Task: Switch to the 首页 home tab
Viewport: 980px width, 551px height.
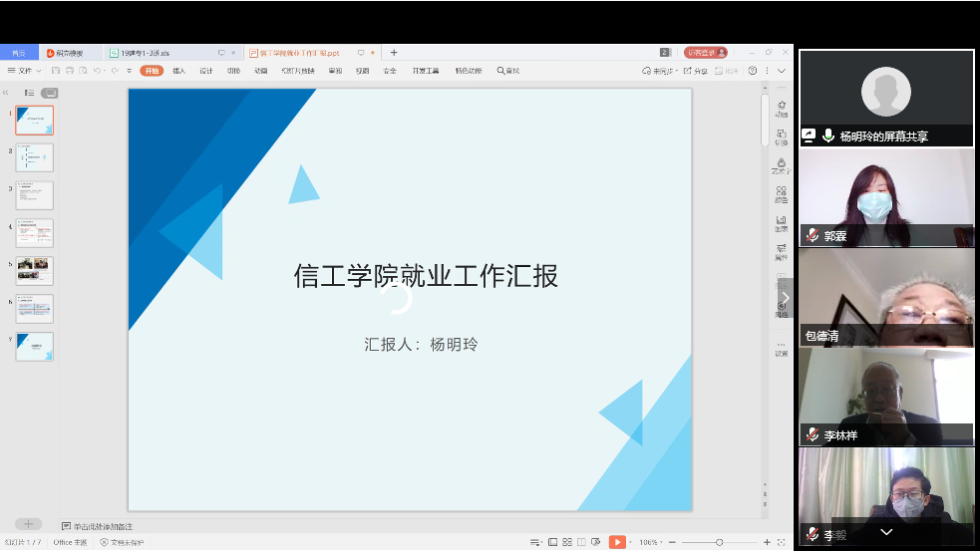Action: (19, 53)
